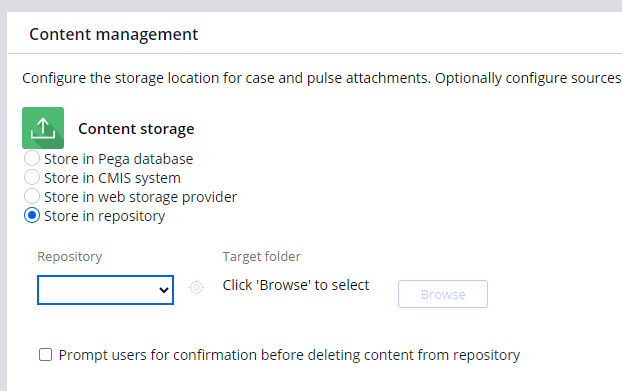
Task: Click the 'Configure the storage location' description text
Action: (322, 78)
